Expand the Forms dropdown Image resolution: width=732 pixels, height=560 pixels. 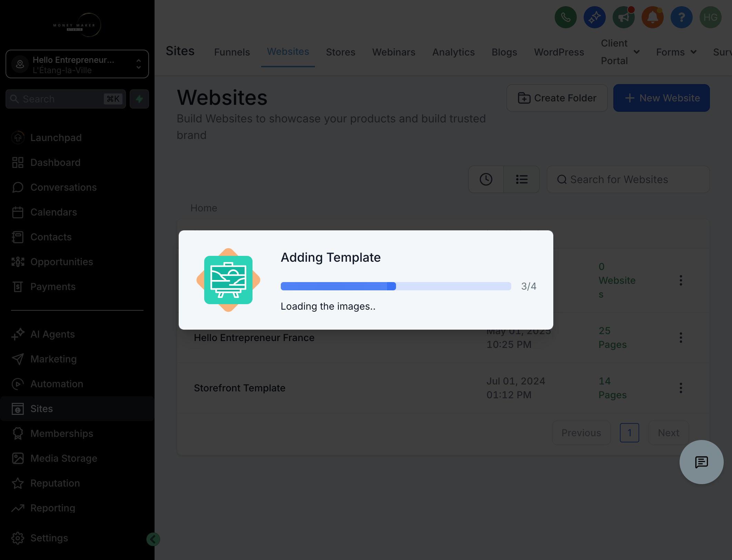click(x=676, y=52)
